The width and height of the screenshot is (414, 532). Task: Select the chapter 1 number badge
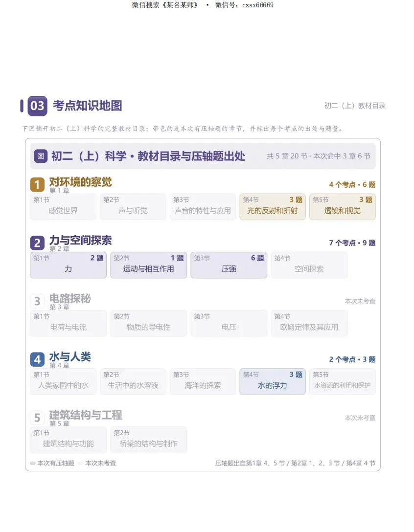[37, 184]
